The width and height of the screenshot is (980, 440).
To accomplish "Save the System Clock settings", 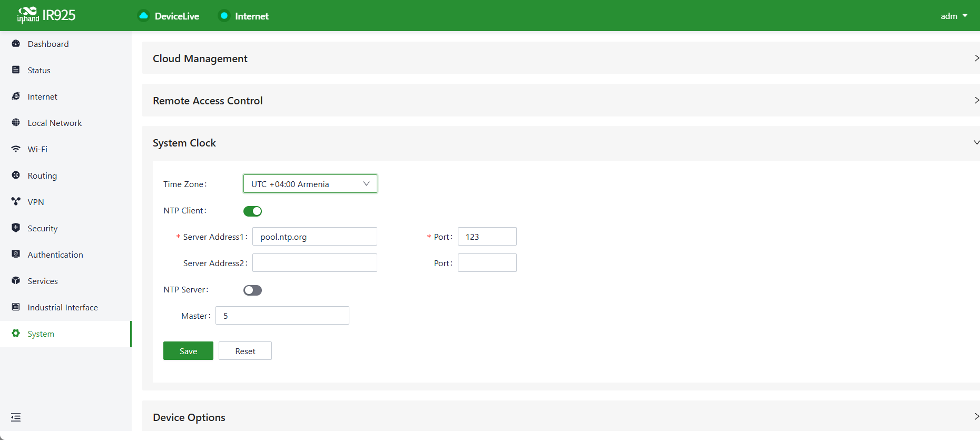I will click(188, 351).
